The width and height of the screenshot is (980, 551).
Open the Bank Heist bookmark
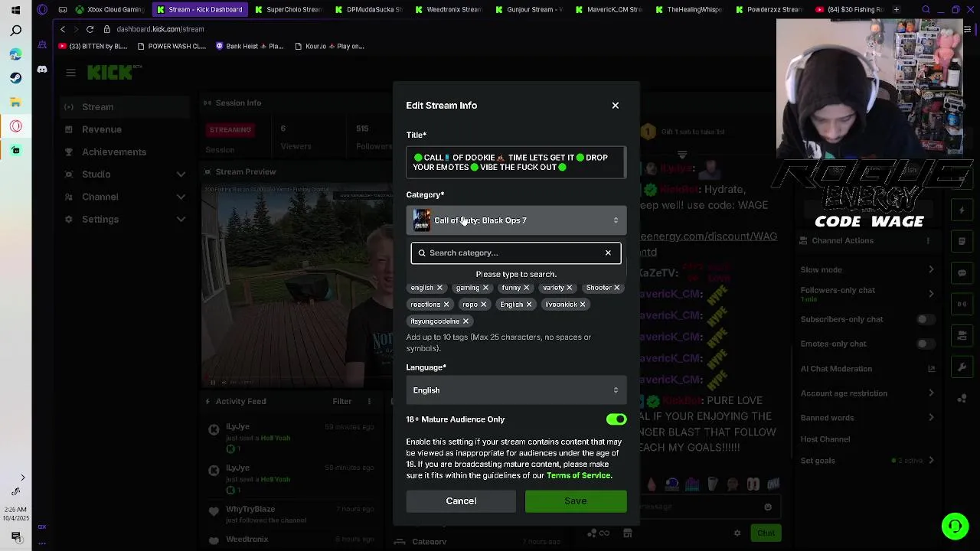pos(250,47)
